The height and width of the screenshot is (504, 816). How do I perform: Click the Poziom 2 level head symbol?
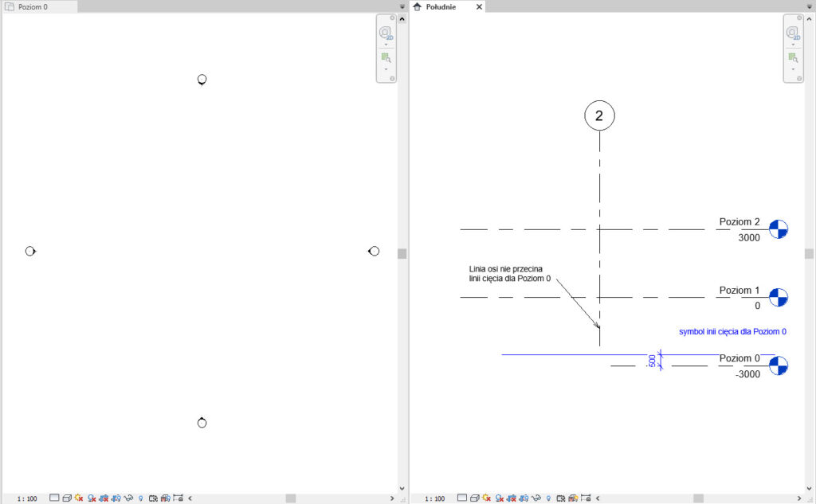click(x=779, y=229)
